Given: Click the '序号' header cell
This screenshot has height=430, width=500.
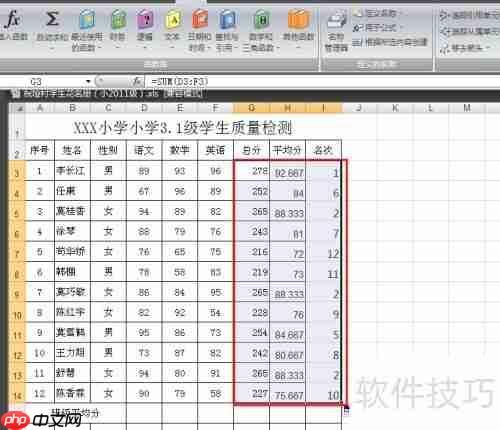Looking at the screenshot, I should tap(40, 150).
